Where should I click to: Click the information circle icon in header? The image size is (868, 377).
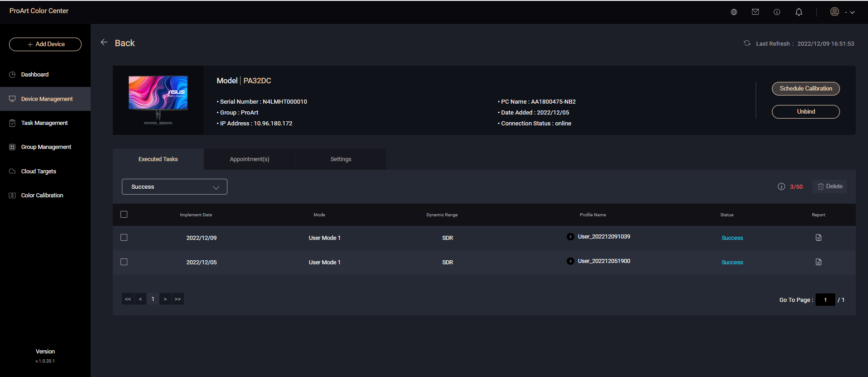click(x=777, y=12)
